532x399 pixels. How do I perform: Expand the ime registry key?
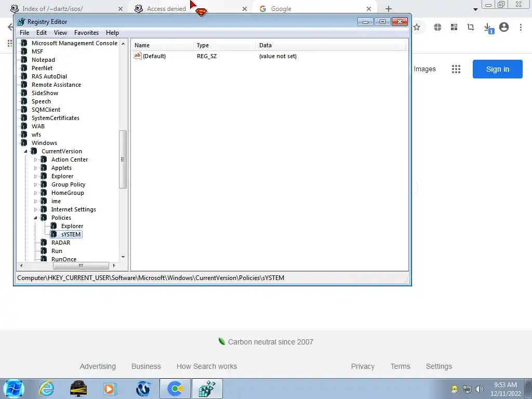tap(36, 201)
